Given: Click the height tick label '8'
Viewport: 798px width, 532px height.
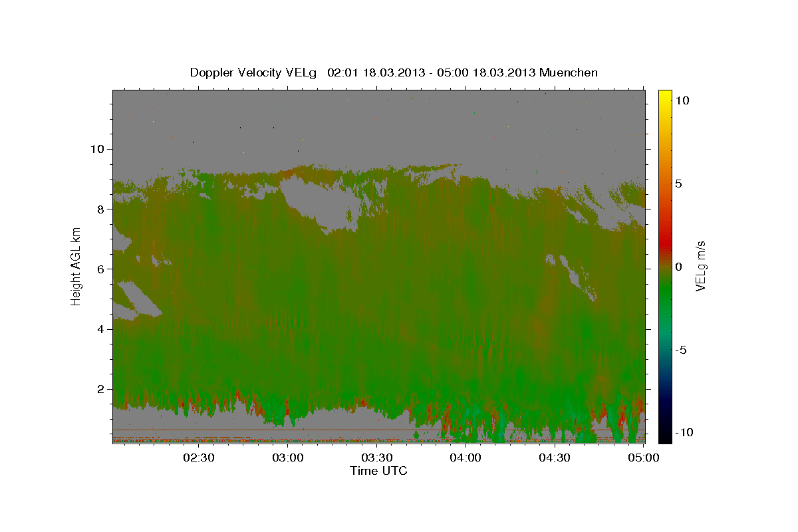Looking at the screenshot, I should (102, 209).
